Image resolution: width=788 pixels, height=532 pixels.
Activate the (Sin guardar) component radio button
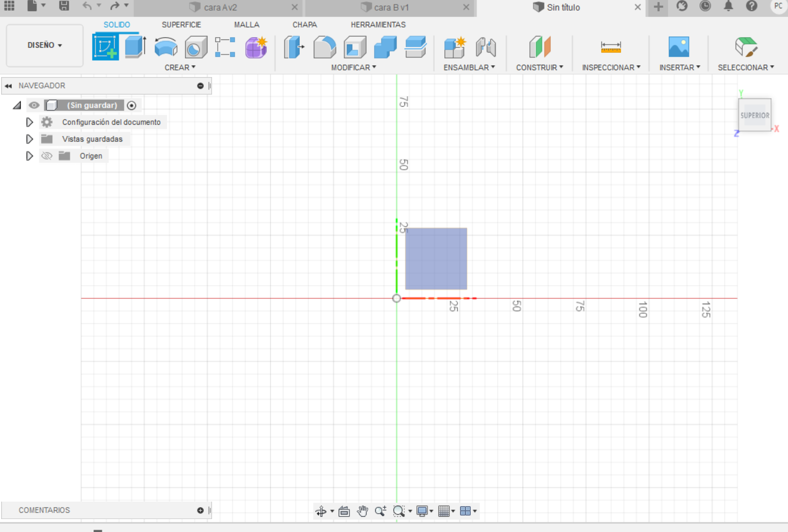pyautogui.click(x=132, y=105)
